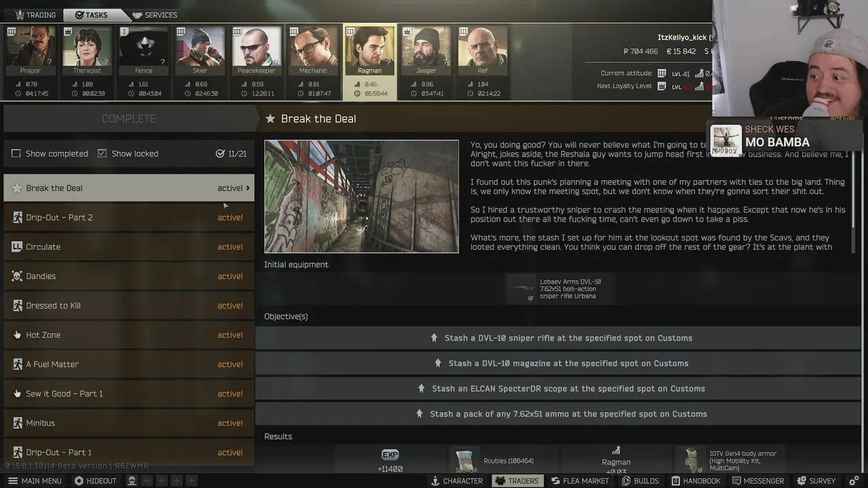868x488 pixels.
Task: Click the Circulate task type icon
Action: [17, 247]
